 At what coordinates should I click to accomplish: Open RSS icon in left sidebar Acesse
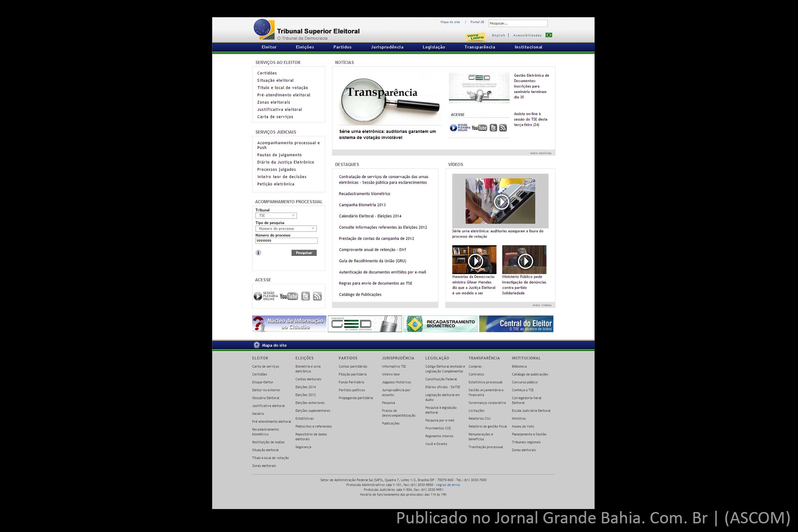317,296
